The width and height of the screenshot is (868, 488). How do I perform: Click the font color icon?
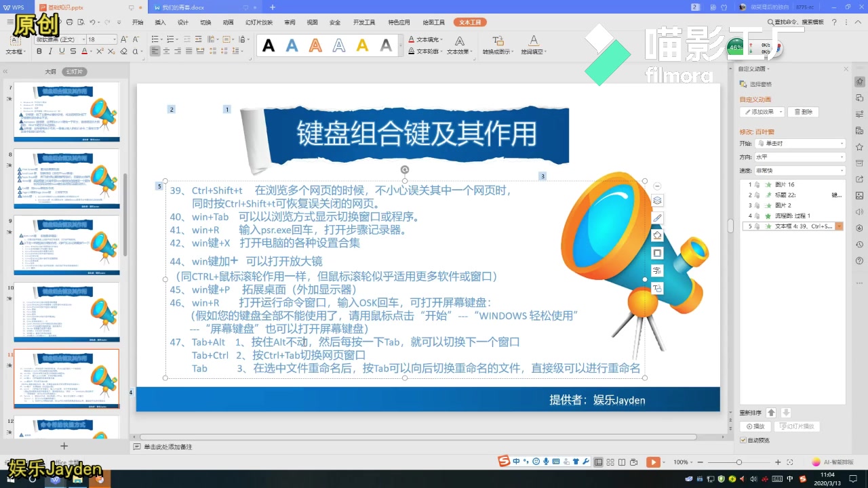[85, 52]
